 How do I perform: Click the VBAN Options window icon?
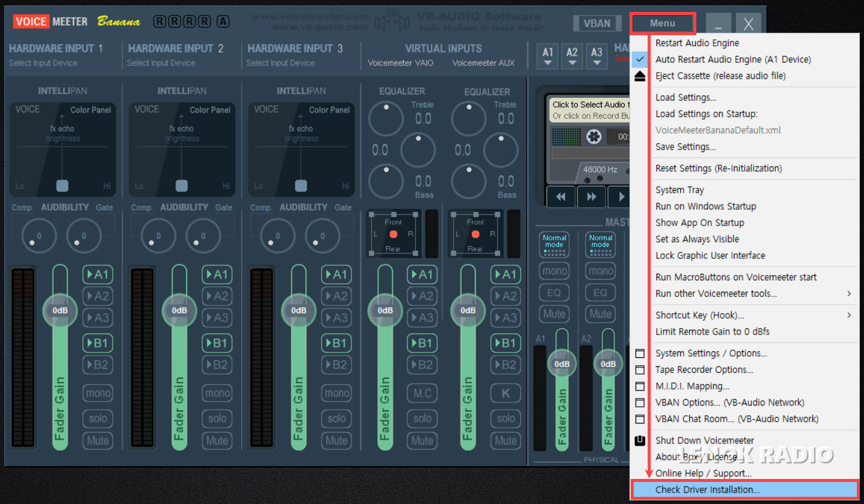coord(640,403)
